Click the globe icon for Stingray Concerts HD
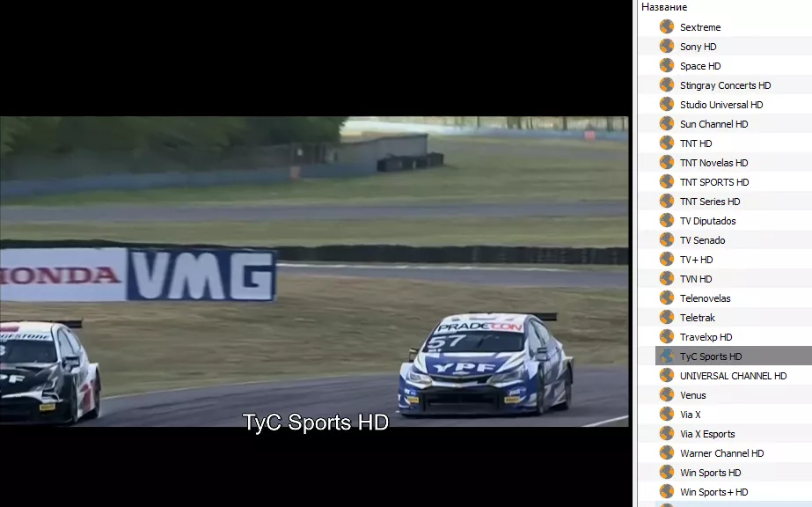The image size is (812, 507). [x=667, y=84]
